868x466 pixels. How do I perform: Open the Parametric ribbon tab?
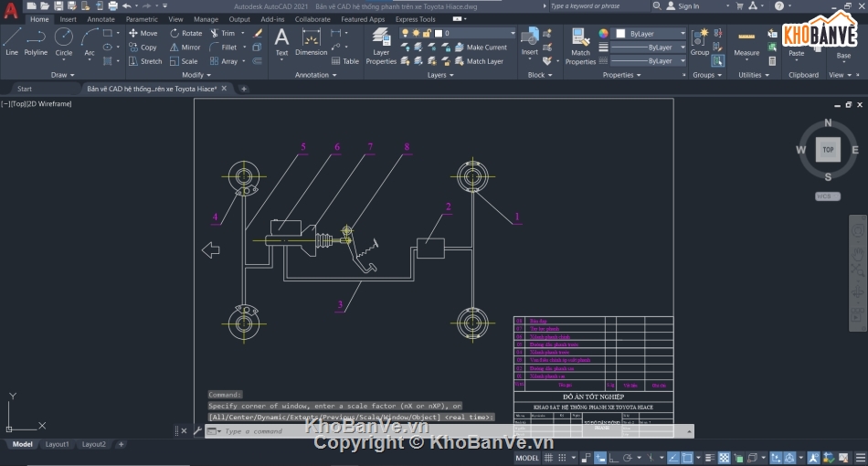point(142,19)
